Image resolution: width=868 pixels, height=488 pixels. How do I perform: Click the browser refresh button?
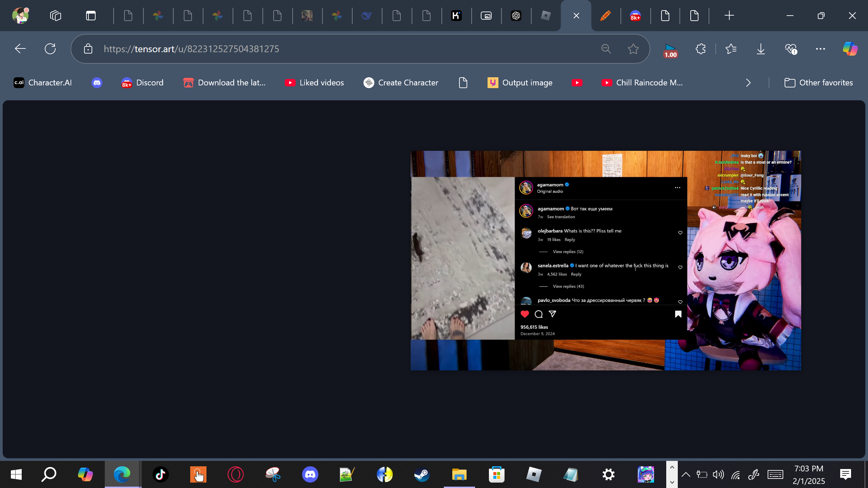click(x=50, y=49)
